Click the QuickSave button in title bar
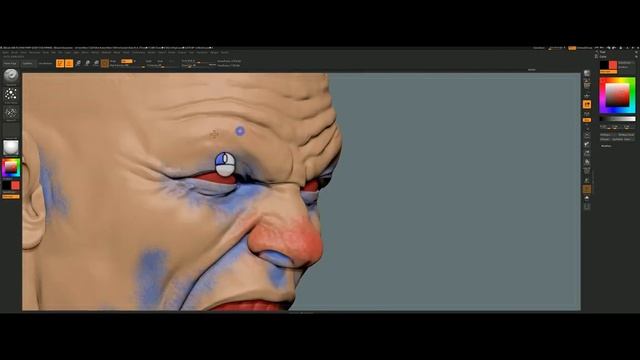Viewport: 640px width, 360px height. 539,48
